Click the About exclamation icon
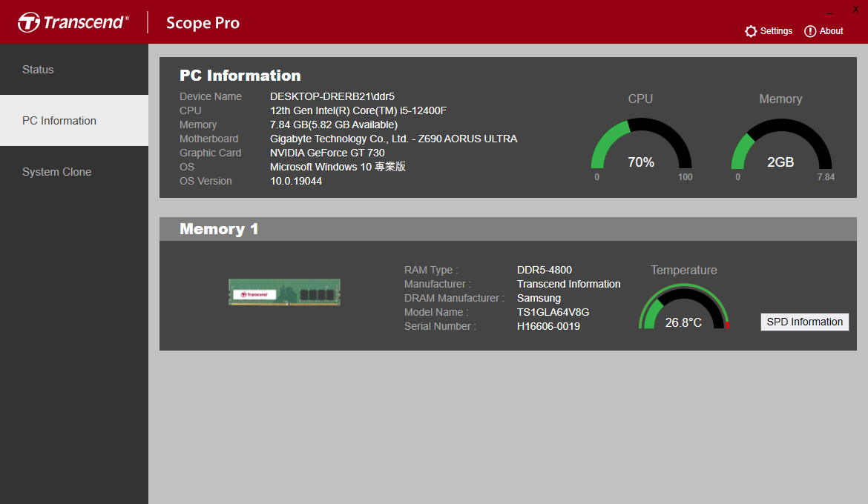This screenshot has height=504, width=868. [810, 32]
